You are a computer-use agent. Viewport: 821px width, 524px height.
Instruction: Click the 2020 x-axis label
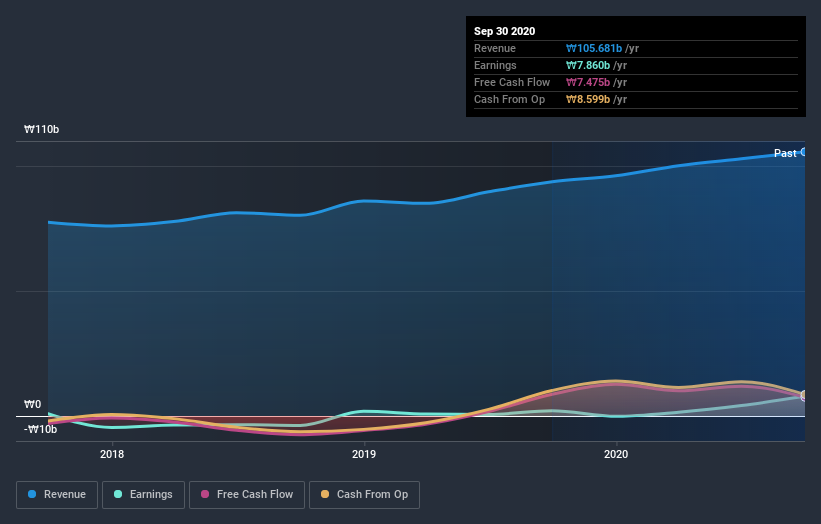pyautogui.click(x=616, y=454)
